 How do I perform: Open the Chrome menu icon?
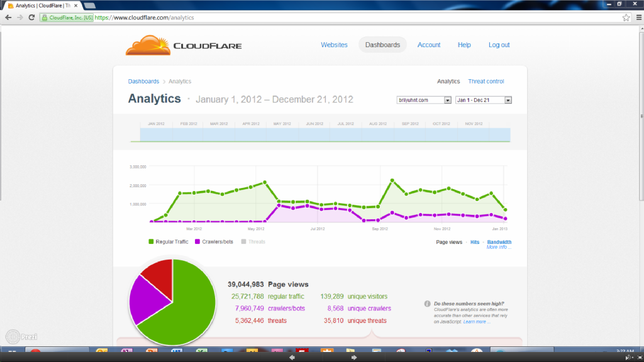(639, 18)
